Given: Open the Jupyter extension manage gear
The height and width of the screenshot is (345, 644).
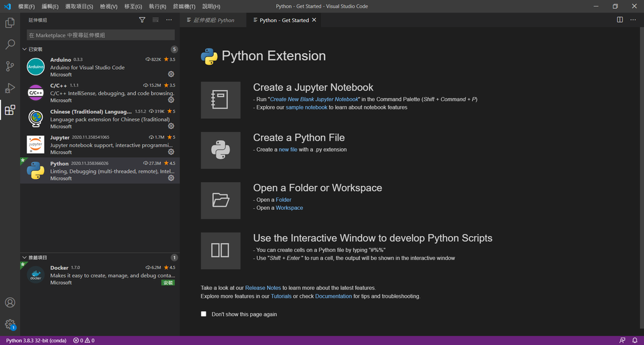Looking at the screenshot, I should (x=171, y=152).
